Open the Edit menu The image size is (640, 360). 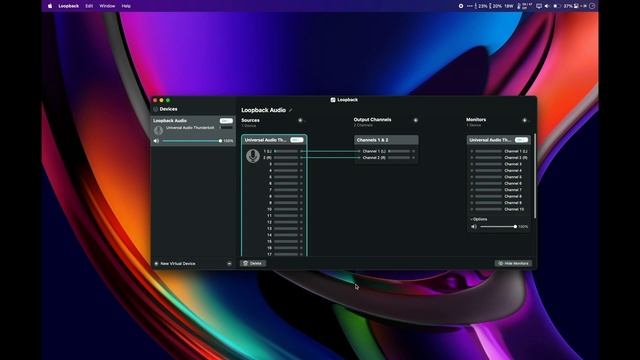89,6
